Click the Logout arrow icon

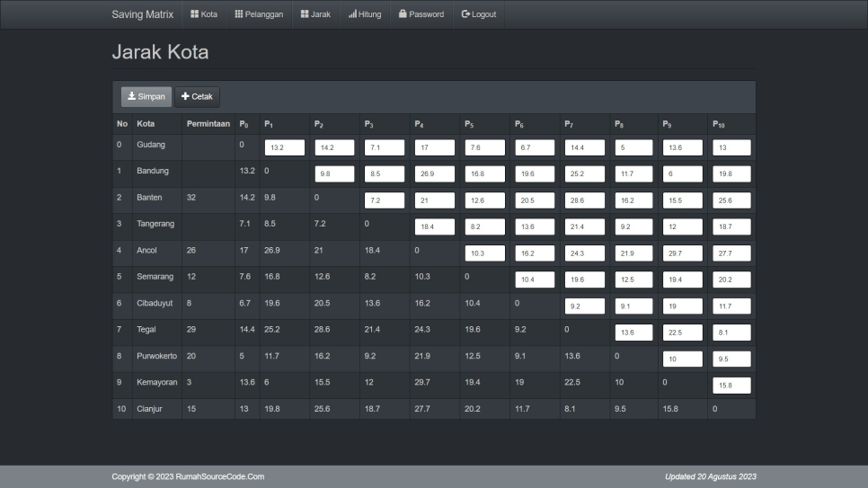click(x=465, y=14)
